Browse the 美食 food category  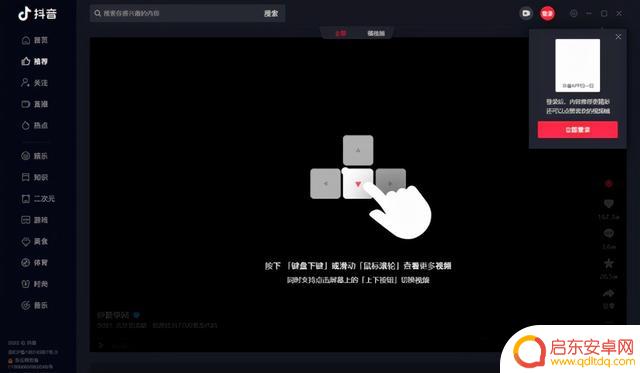pos(35,241)
